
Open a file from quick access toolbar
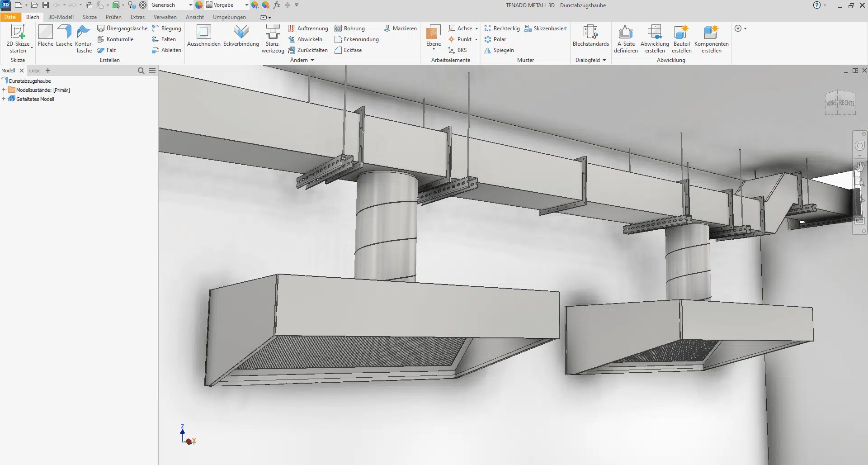[34, 5]
